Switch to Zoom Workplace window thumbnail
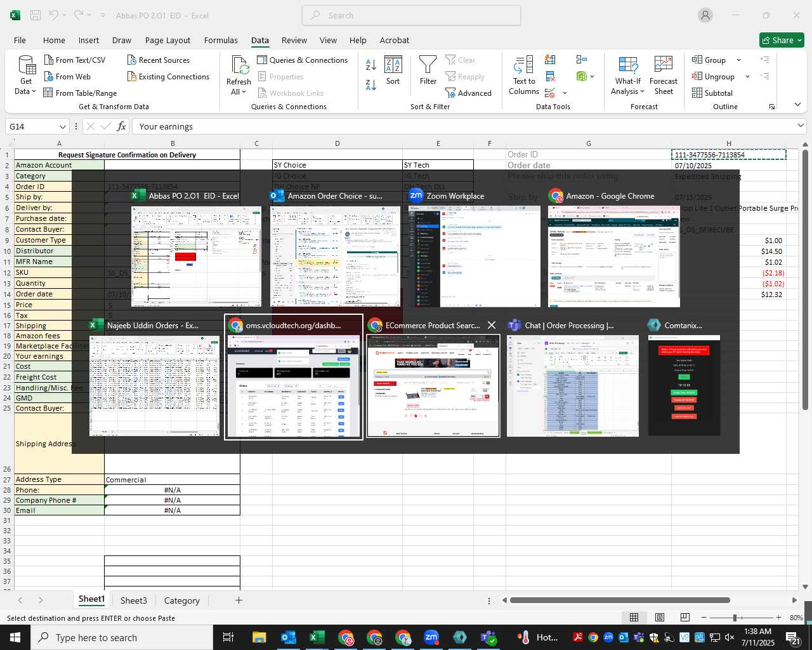Screen dimensions: 812x650 pos(476,249)
